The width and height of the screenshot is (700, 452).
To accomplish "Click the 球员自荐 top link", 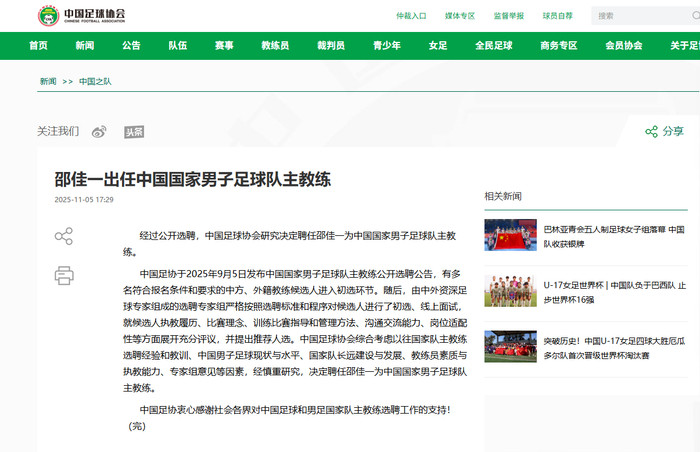I will tap(558, 16).
